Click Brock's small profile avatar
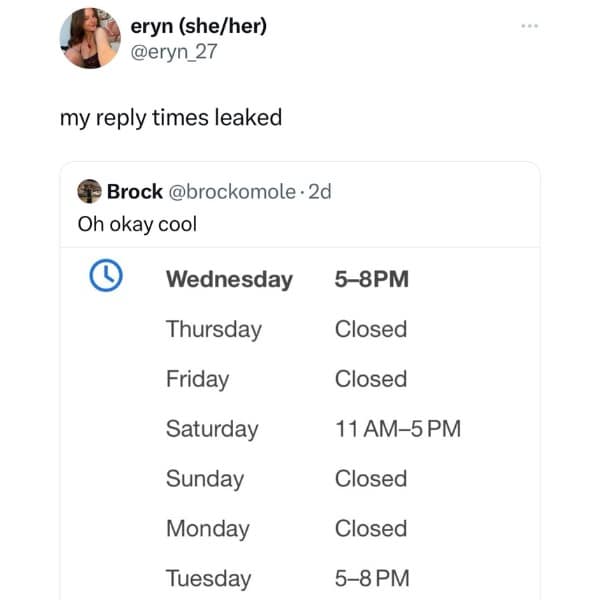Screen dimensions: 600x600 [89, 191]
